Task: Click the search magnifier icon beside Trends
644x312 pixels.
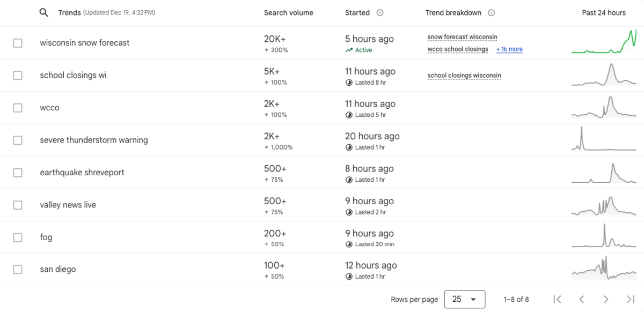Action: [x=44, y=13]
